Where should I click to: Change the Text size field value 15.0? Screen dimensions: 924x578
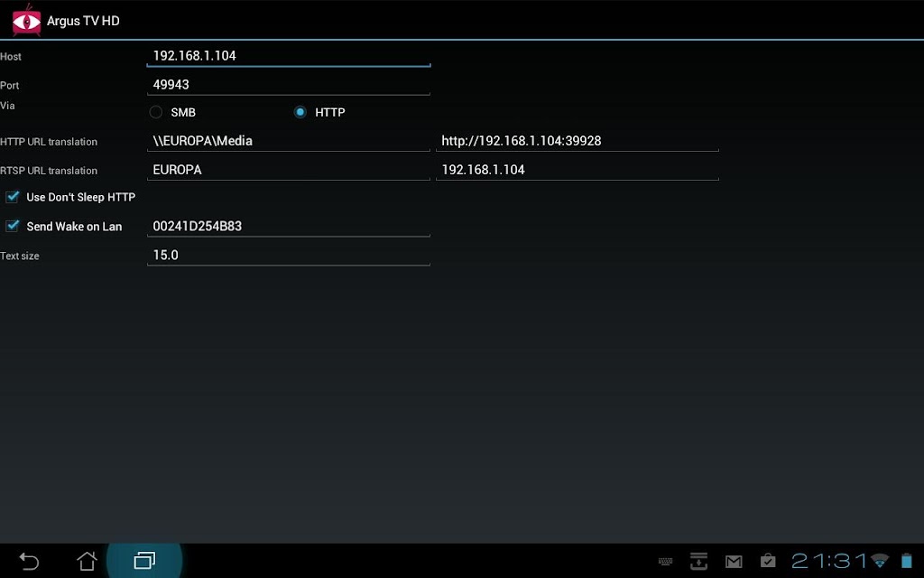(x=288, y=255)
